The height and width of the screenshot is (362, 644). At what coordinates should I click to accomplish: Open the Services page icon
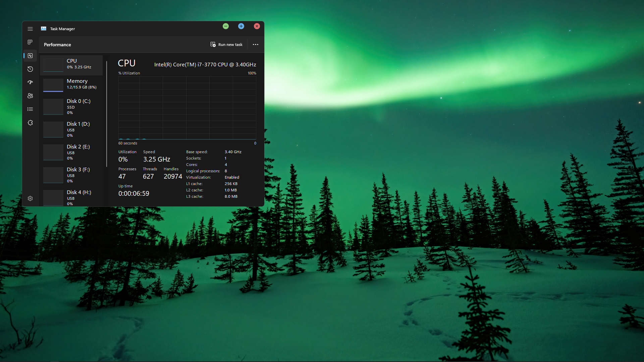click(30, 123)
